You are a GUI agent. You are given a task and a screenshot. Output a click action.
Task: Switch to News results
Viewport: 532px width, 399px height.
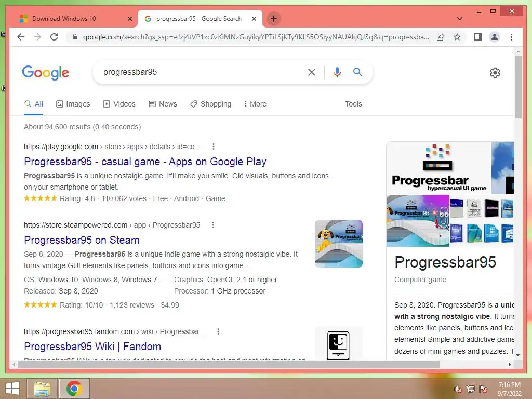(x=163, y=104)
